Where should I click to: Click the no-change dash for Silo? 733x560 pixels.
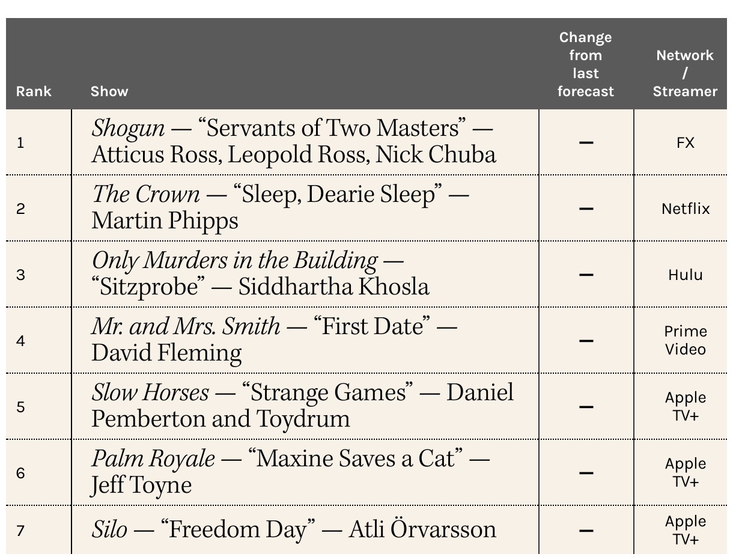tap(586, 531)
